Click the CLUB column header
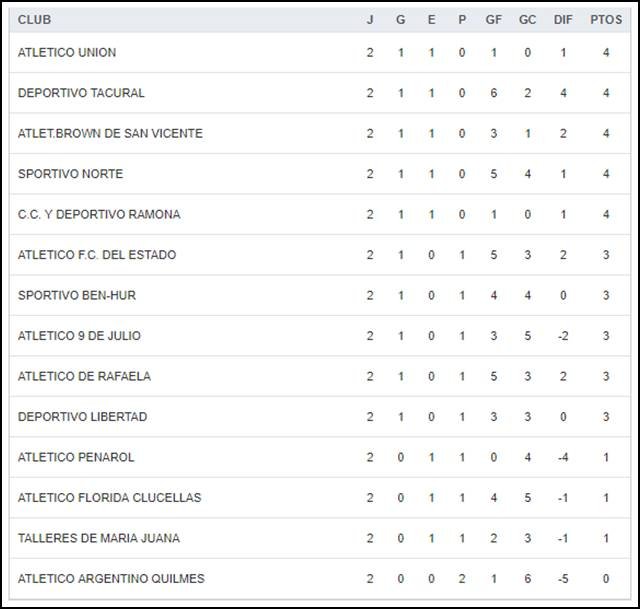The image size is (640, 609). click(x=35, y=20)
